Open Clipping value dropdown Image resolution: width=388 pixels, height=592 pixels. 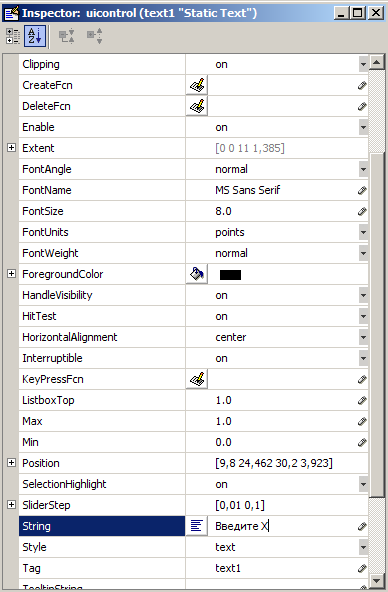pos(363,64)
